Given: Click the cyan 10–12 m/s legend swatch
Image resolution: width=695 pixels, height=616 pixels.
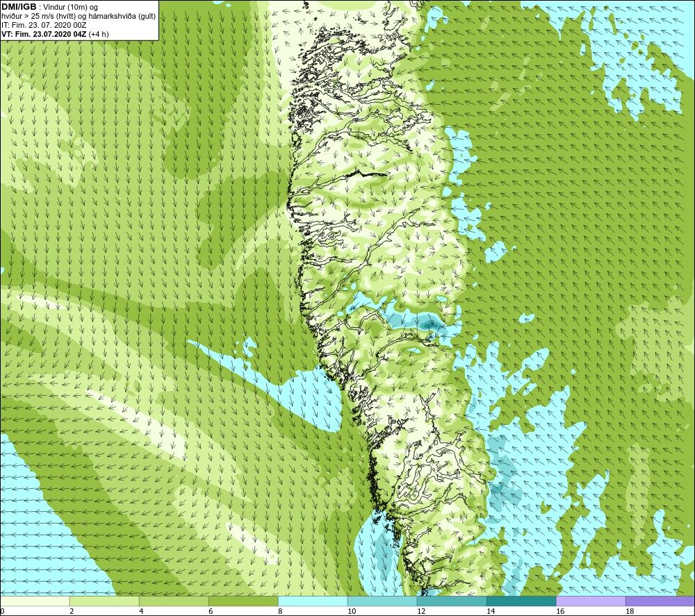Looking at the screenshot, I should tap(382, 601).
